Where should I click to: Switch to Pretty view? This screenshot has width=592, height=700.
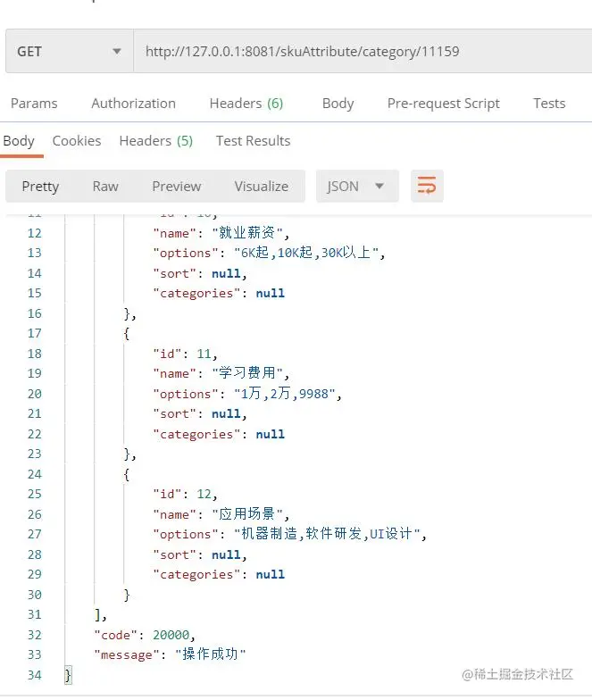coord(40,186)
